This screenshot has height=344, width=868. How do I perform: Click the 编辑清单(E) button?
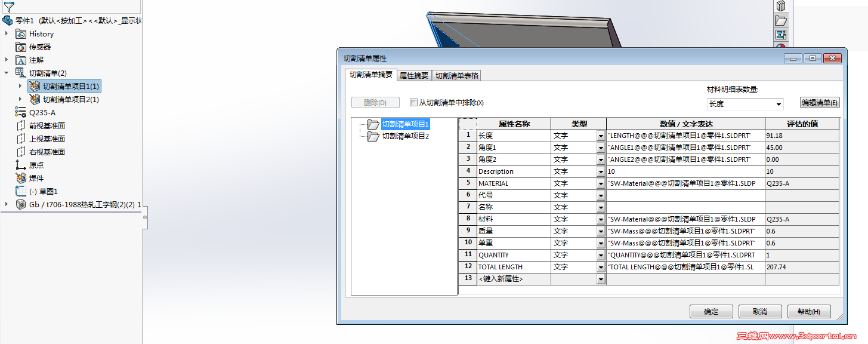pos(820,103)
